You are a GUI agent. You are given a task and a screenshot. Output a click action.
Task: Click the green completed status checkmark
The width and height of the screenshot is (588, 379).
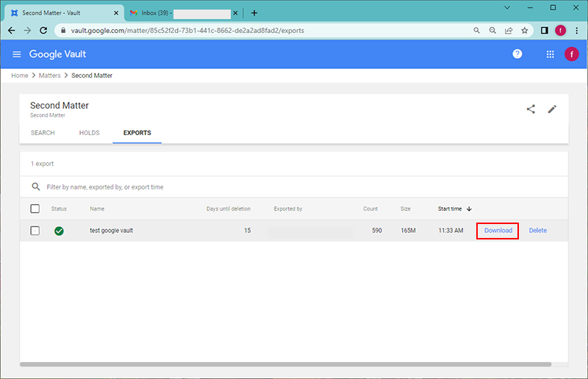[59, 231]
